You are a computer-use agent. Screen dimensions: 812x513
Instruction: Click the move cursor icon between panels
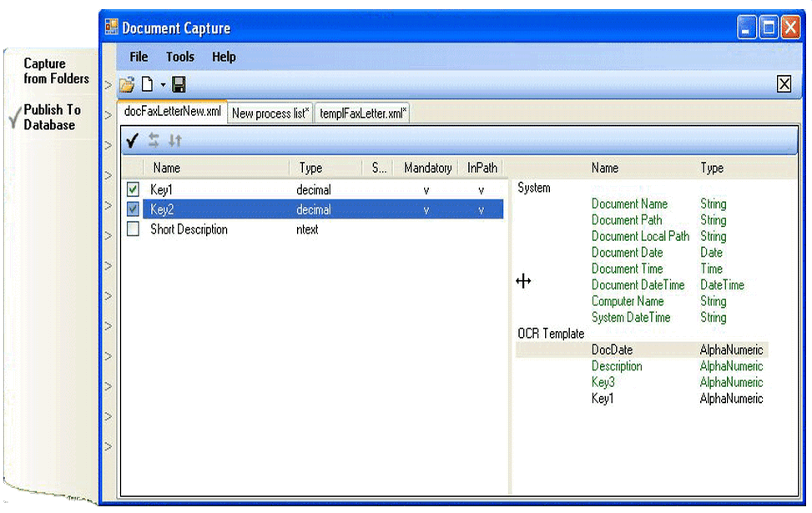pos(523,281)
